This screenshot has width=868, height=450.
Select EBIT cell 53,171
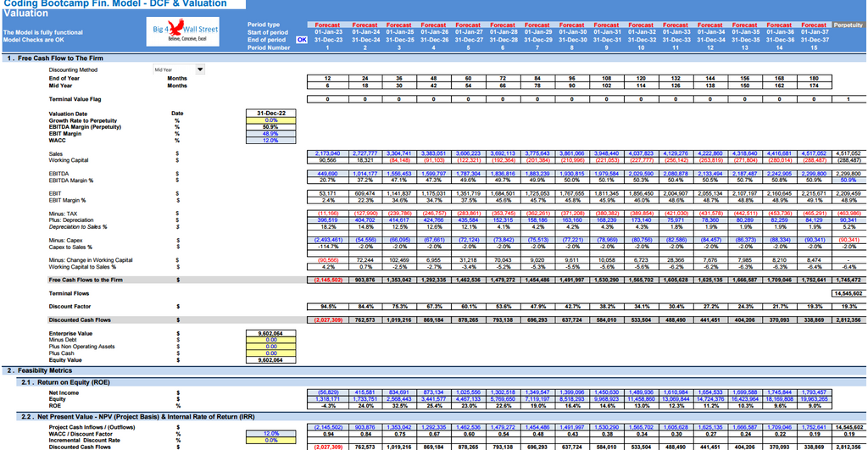(328, 194)
